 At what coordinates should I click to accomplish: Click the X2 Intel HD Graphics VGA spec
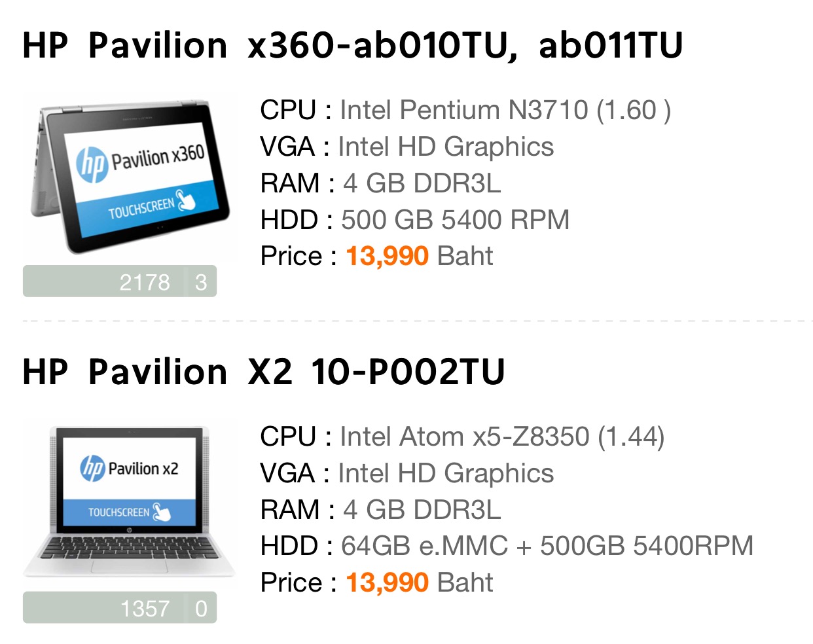[x=446, y=474]
